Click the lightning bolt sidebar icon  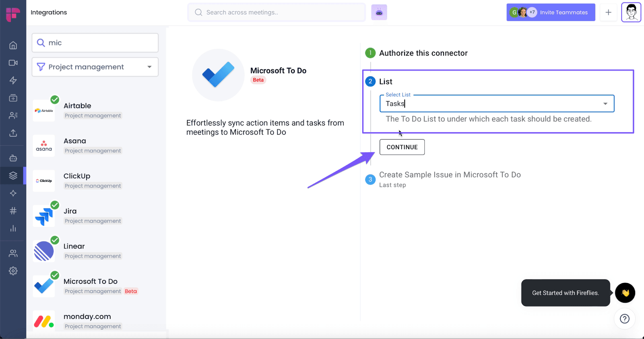[x=13, y=80]
